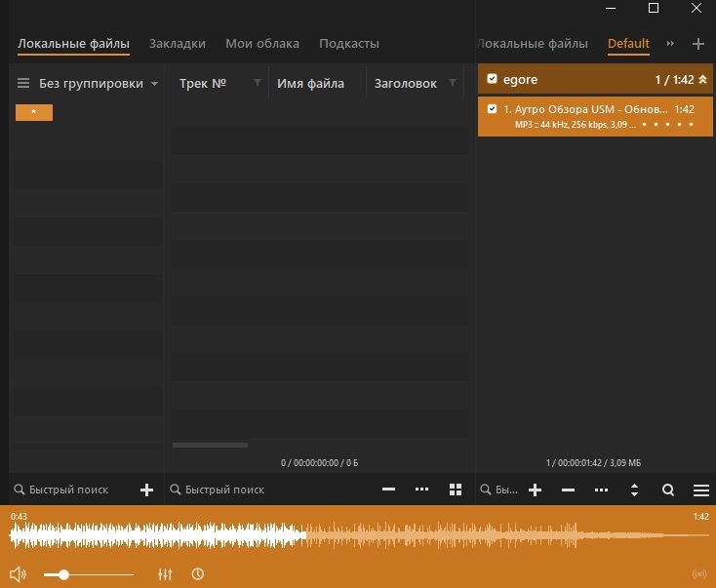Viewport: 716px width, 588px height.
Task: Minimize the player window
Action: pos(611,8)
